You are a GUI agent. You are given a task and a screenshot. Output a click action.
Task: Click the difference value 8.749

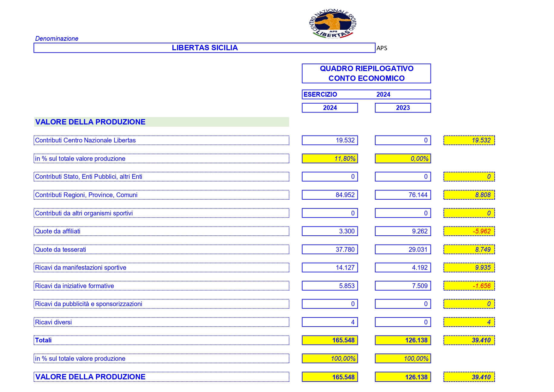(x=469, y=250)
